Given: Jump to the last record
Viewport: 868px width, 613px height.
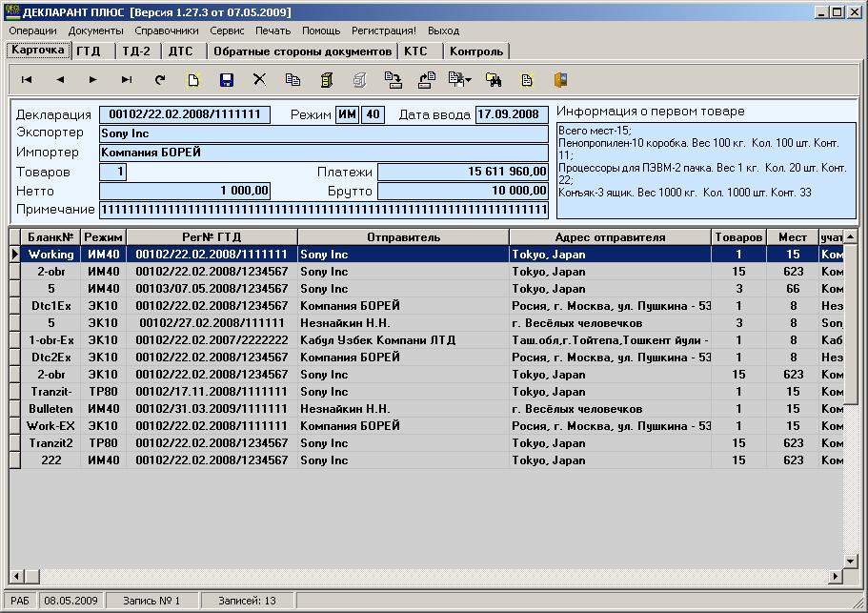Looking at the screenshot, I should (x=127, y=80).
